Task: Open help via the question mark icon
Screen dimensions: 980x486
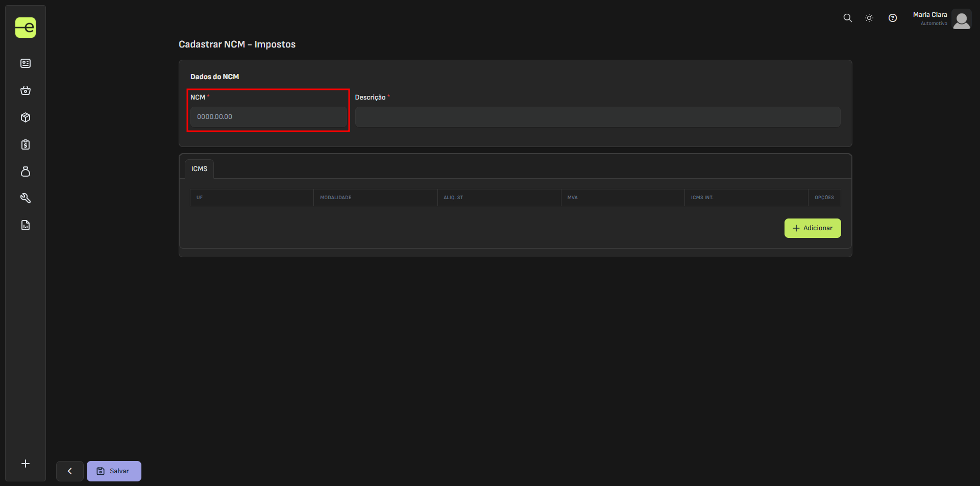Action: [x=893, y=18]
